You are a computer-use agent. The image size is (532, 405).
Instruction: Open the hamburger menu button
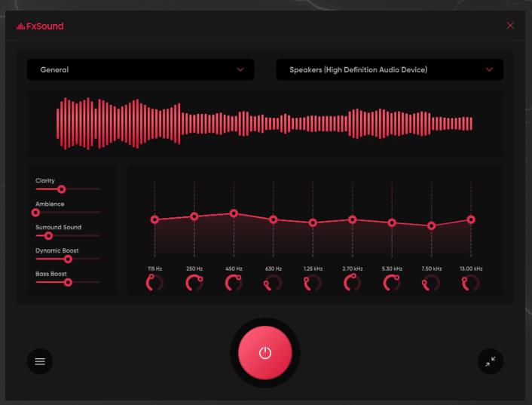[40, 361]
